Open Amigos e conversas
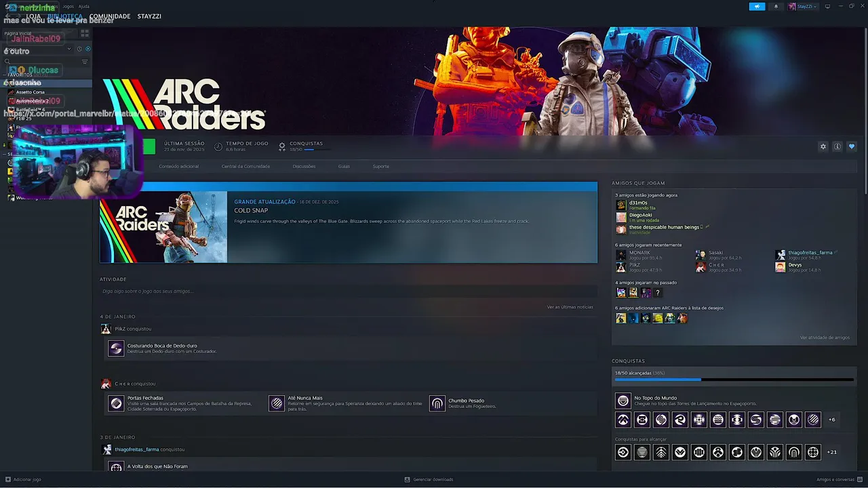The width and height of the screenshot is (868, 488). click(x=838, y=479)
